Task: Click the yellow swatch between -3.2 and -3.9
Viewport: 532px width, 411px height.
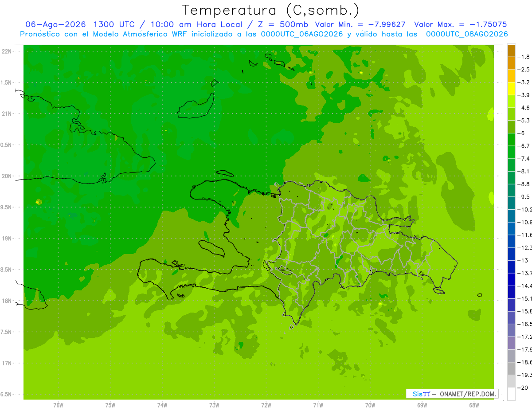Action: (x=511, y=89)
